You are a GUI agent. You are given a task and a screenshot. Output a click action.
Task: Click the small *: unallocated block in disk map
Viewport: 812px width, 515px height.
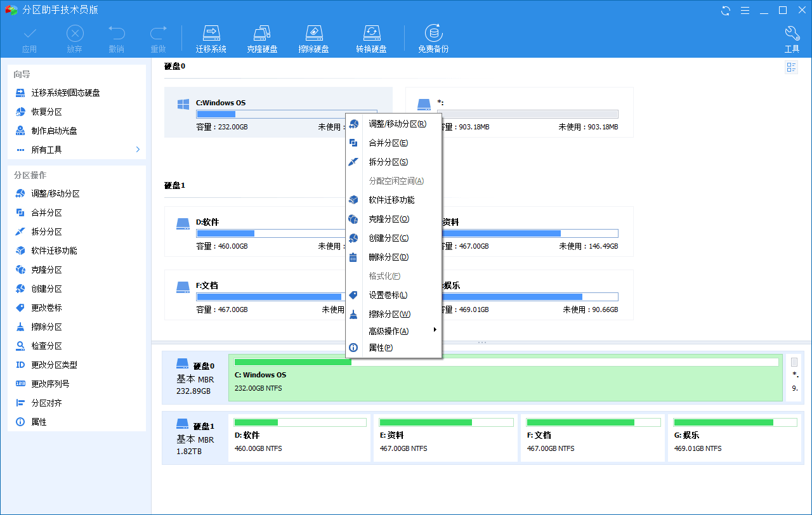(x=794, y=379)
